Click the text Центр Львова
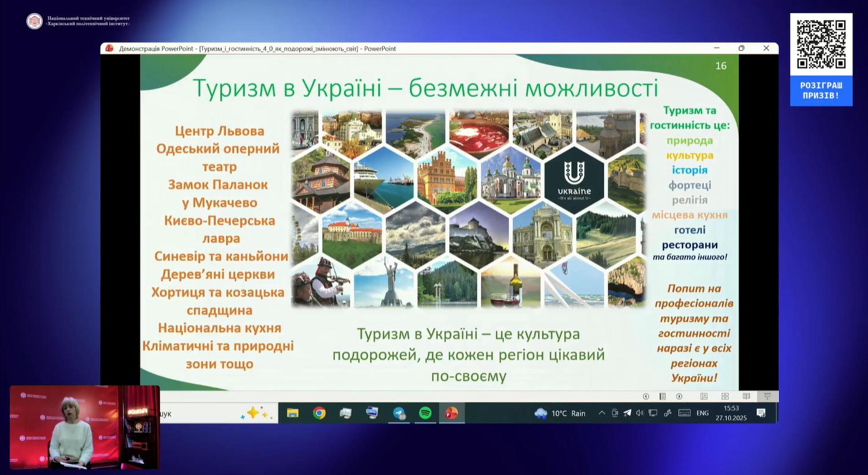The height and width of the screenshot is (475, 868). click(x=219, y=131)
